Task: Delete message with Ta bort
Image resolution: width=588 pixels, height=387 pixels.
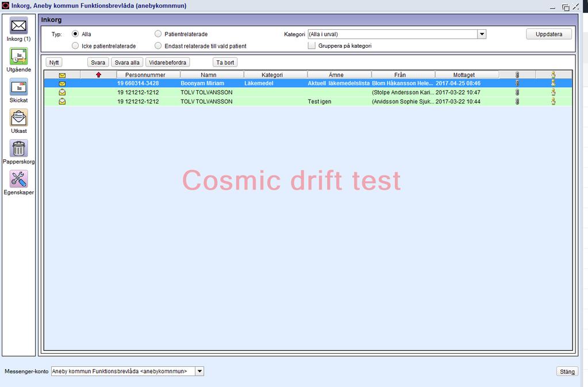Action: click(x=225, y=63)
